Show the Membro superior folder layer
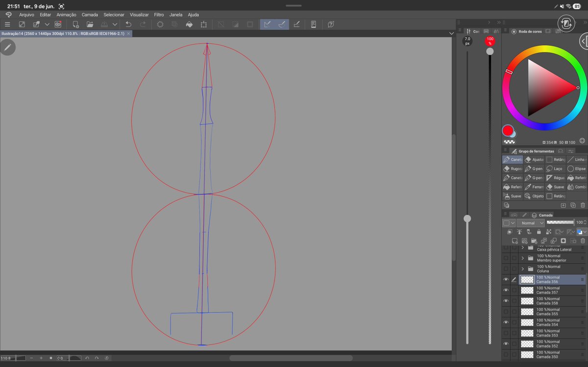This screenshot has width=588, height=367. [x=506, y=258]
